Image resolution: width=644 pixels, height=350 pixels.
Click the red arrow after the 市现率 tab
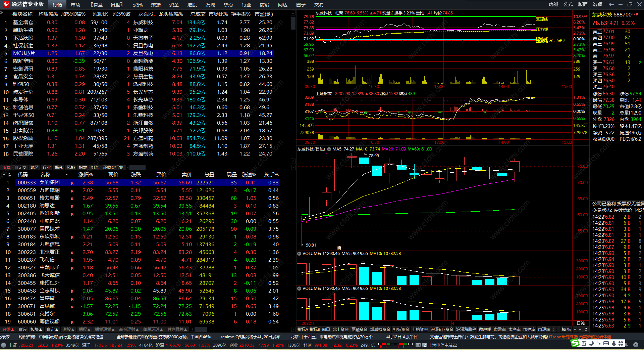pyautogui.click(x=553, y=330)
